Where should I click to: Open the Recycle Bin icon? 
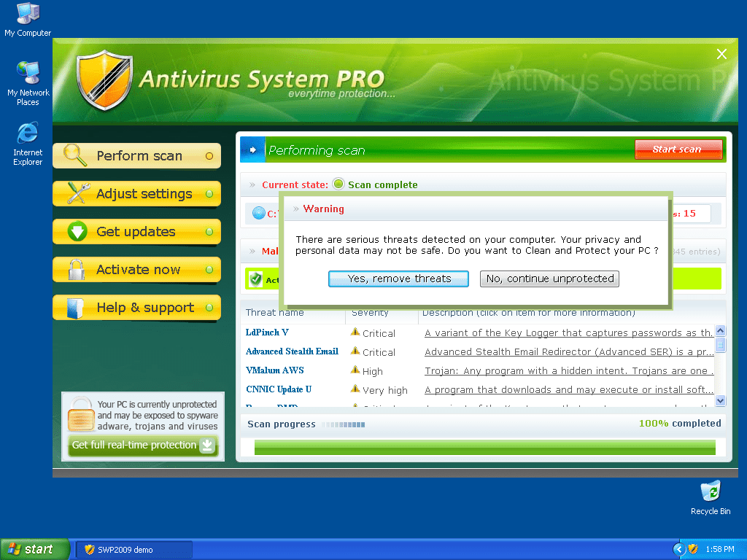click(710, 491)
